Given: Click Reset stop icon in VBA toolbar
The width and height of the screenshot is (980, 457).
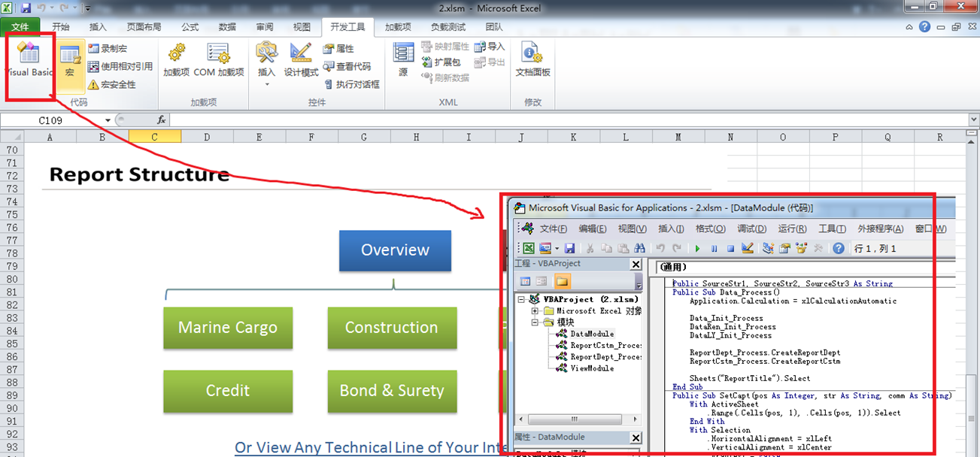Looking at the screenshot, I should coord(730,248).
